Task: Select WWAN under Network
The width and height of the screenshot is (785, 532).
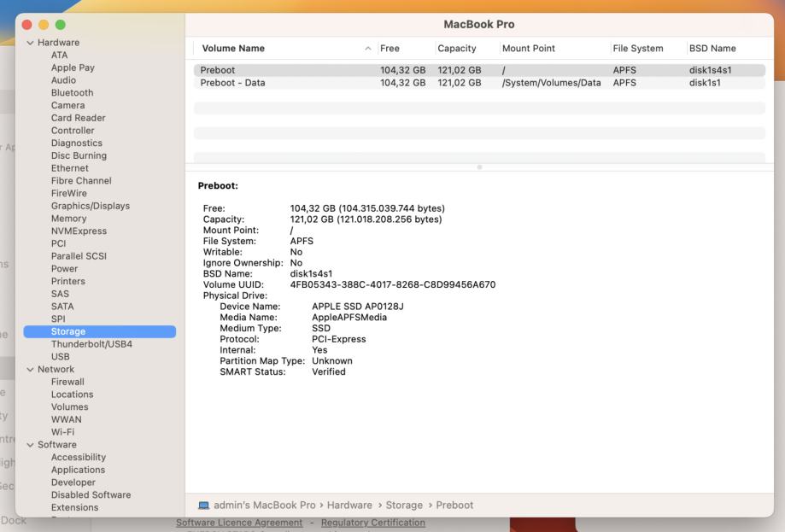Action: (66, 419)
